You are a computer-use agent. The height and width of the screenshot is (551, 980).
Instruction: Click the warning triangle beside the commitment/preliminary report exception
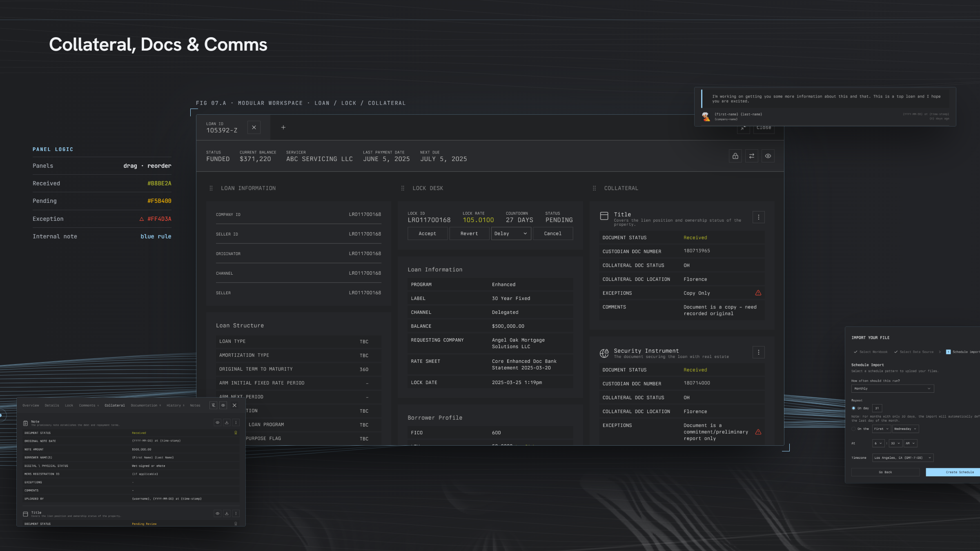point(758,432)
